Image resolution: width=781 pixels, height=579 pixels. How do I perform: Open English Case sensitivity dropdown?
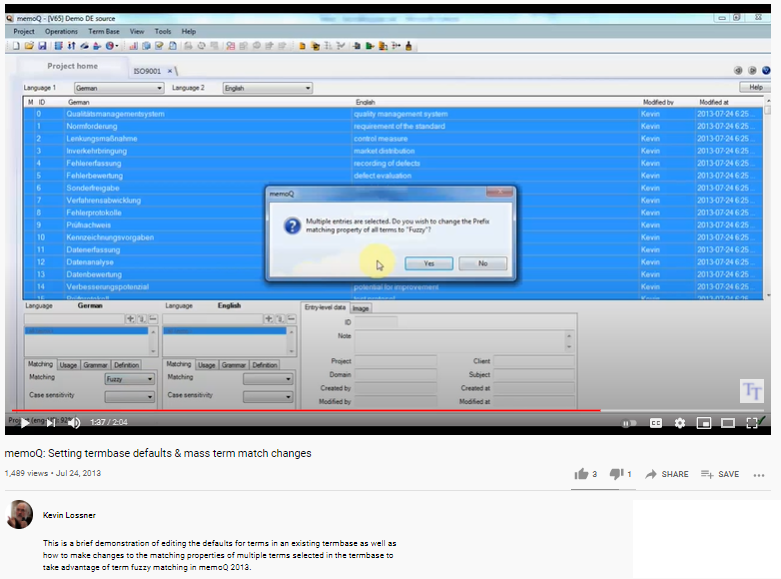point(267,397)
